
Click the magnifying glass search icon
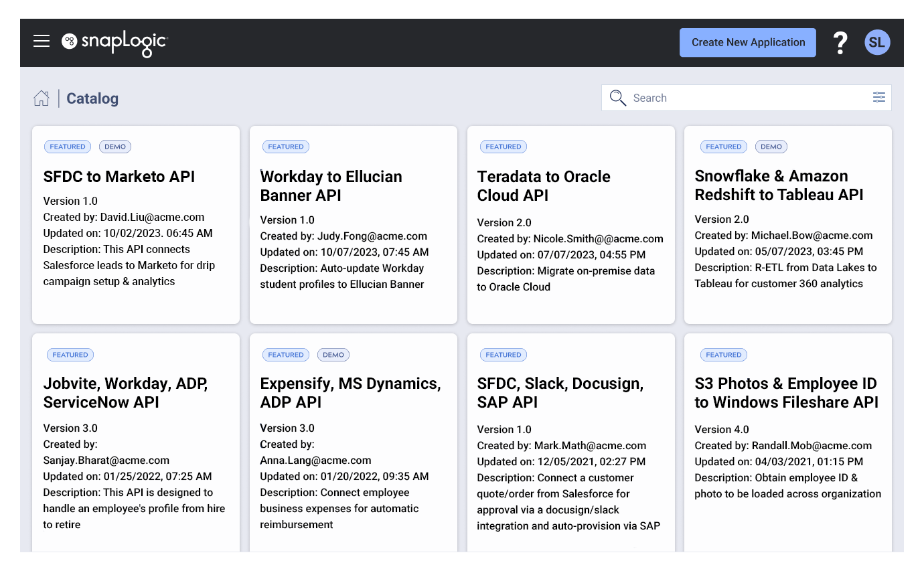[x=617, y=98]
